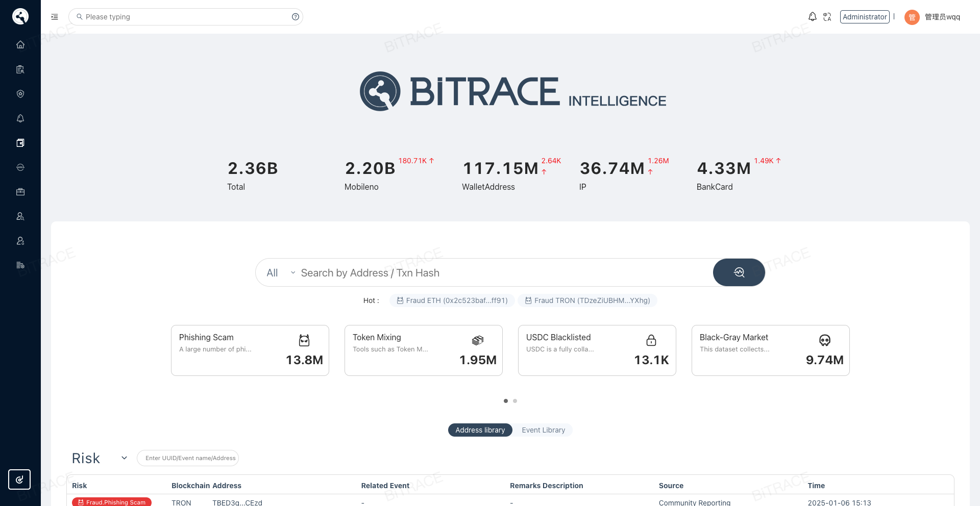Open the Phishing Scam 13.8M value
Screen dimensions: 980x506
304,360
